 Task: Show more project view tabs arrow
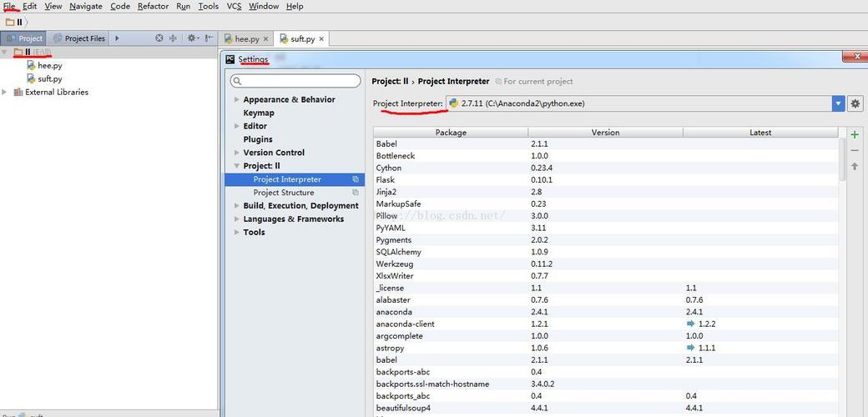(x=117, y=38)
